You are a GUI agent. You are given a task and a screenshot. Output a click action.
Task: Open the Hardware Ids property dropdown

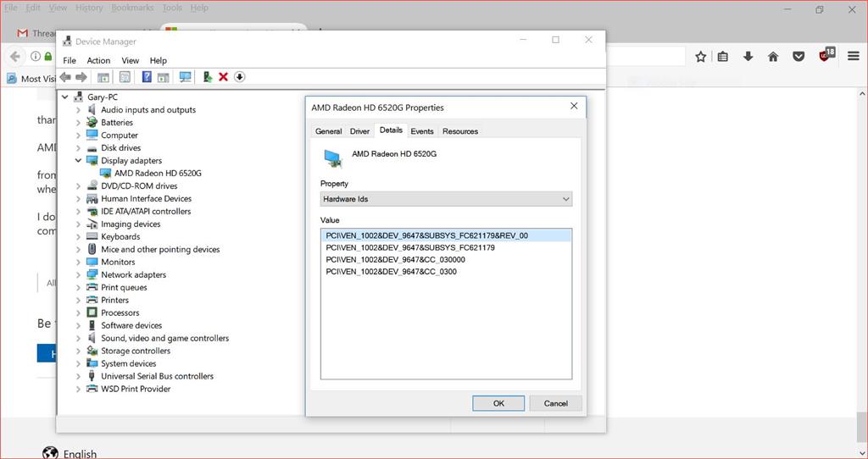446,199
